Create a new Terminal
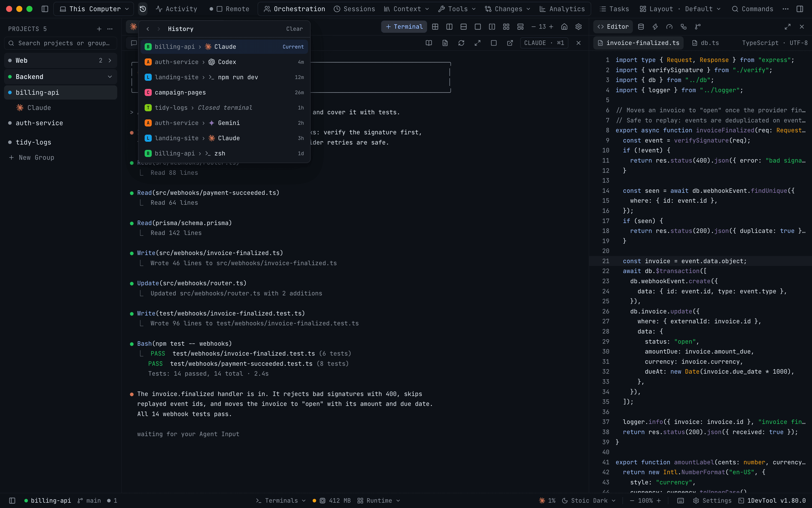The width and height of the screenshot is (812, 508). [404, 26]
